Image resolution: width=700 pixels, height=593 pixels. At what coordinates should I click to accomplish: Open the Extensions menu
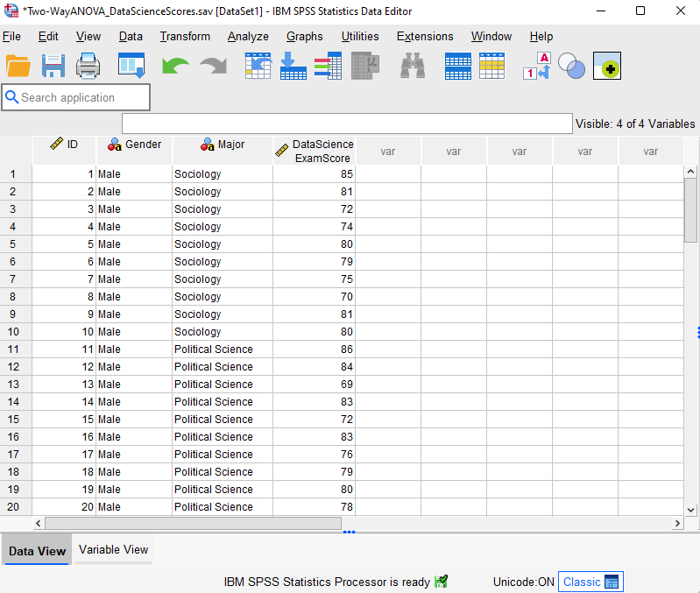tap(425, 36)
